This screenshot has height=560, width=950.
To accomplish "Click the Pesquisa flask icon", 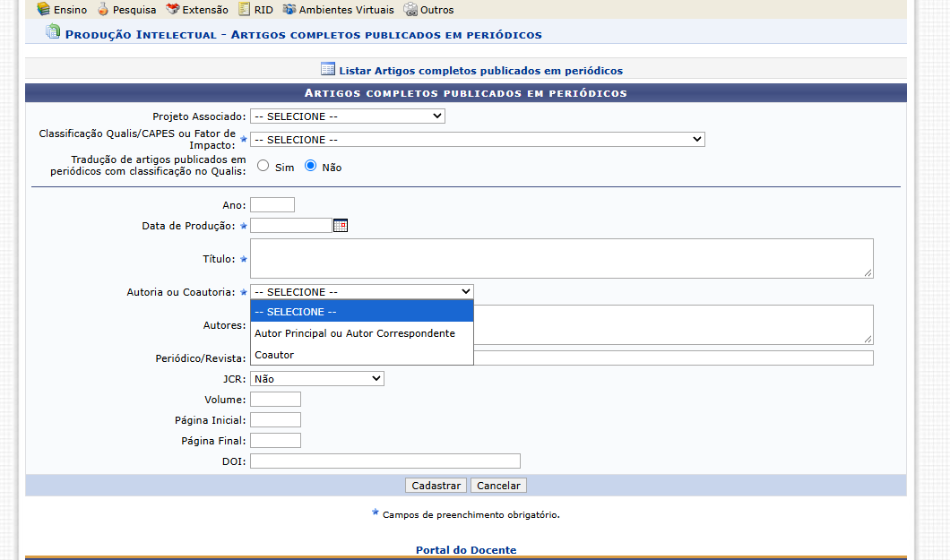I will (x=103, y=9).
